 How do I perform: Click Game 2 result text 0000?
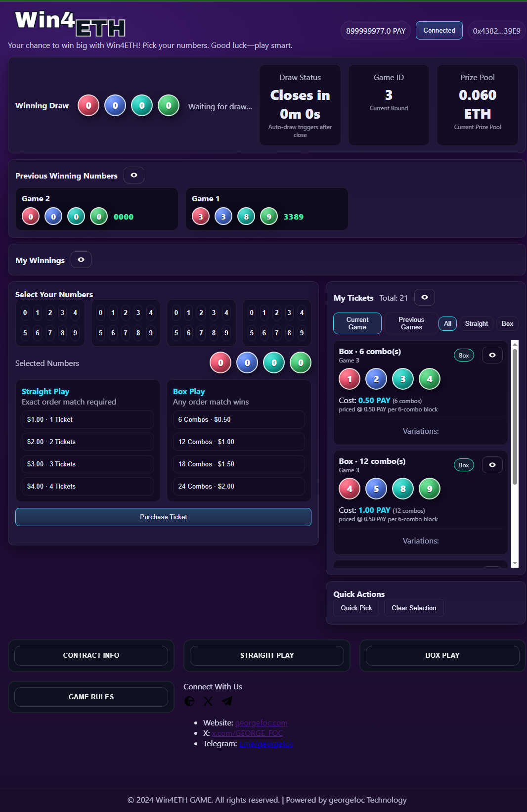point(124,217)
